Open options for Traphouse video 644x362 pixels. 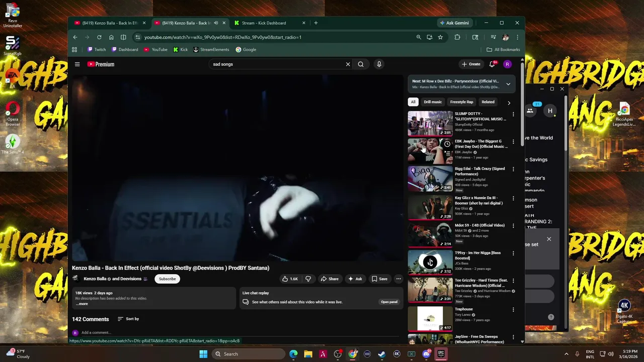[513, 310]
